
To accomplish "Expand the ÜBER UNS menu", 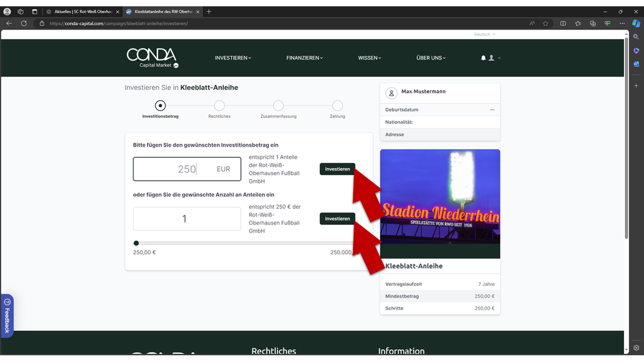I will (x=431, y=58).
